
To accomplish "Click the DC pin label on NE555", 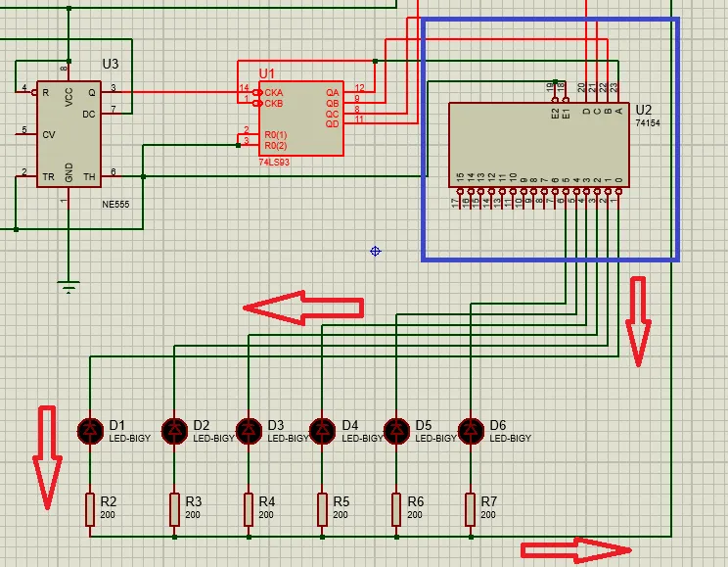I will point(89,114).
